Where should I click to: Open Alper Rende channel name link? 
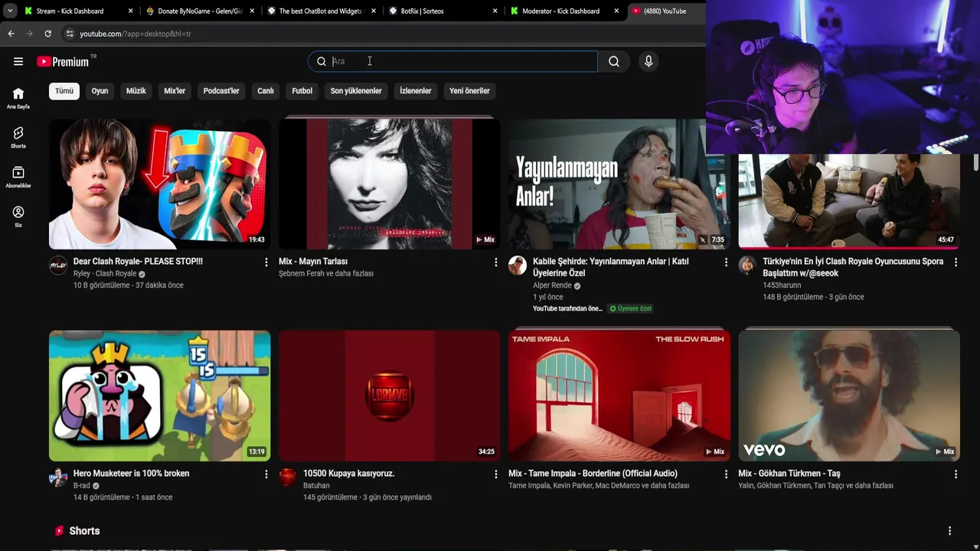point(552,285)
